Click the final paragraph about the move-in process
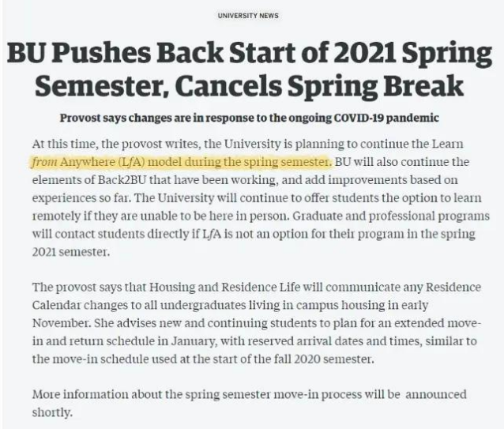The height and width of the screenshot is (429, 504). click(253, 401)
